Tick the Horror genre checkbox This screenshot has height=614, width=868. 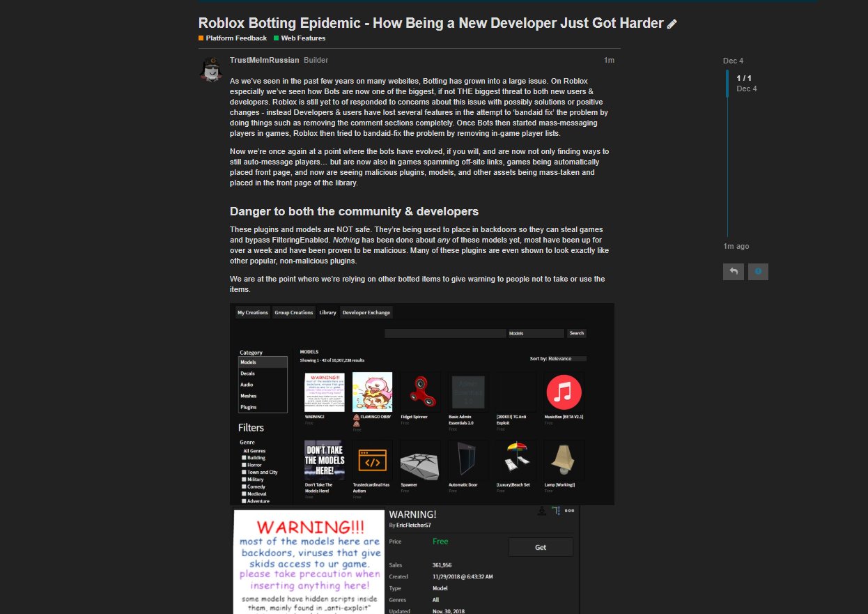tap(244, 465)
